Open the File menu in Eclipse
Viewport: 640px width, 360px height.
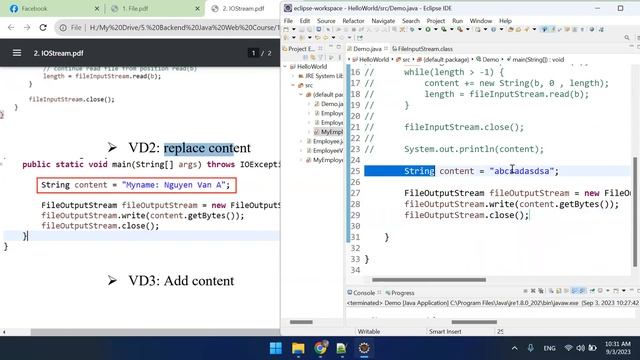click(288, 21)
